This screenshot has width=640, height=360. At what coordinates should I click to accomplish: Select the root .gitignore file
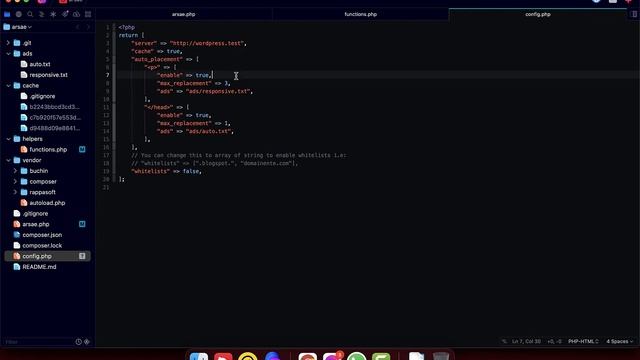[x=35, y=213]
